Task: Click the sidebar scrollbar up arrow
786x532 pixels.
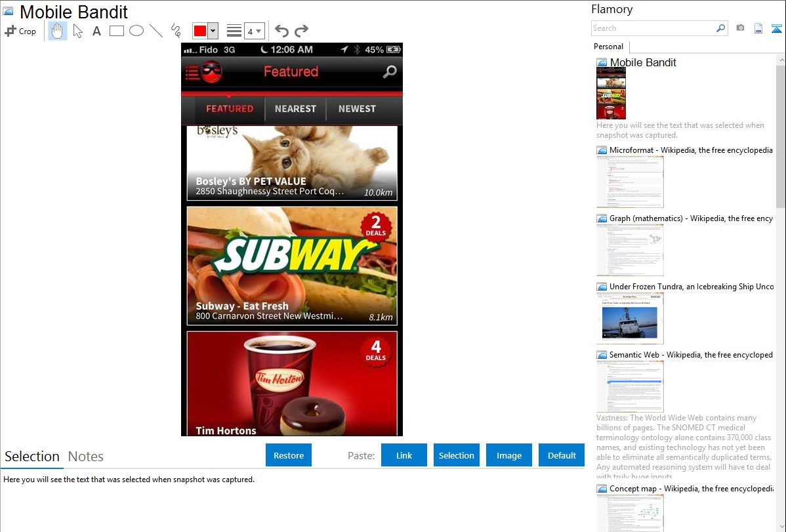Action: [x=781, y=60]
